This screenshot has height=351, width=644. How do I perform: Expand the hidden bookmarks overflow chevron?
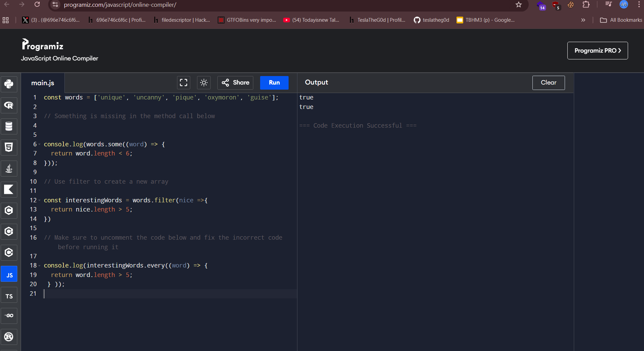[x=583, y=20]
